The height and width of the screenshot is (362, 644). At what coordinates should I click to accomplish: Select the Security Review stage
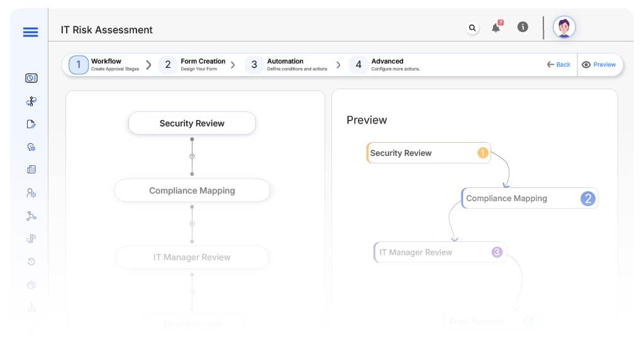click(x=192, y=123)
